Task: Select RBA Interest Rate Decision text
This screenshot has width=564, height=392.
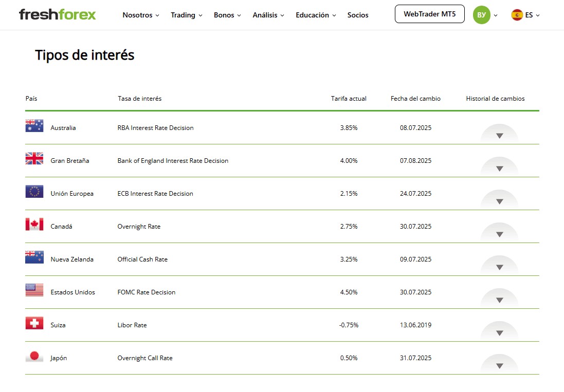Action: point(155,128)
